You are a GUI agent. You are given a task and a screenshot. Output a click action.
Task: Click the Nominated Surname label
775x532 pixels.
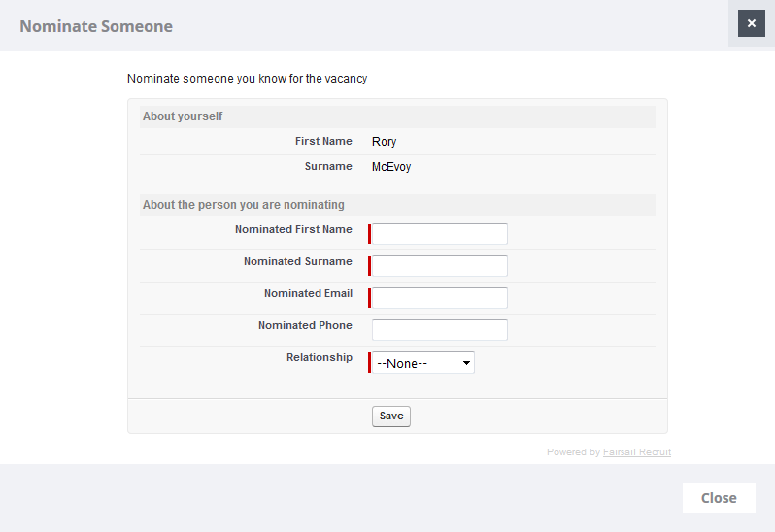click(x=297, y=262)
